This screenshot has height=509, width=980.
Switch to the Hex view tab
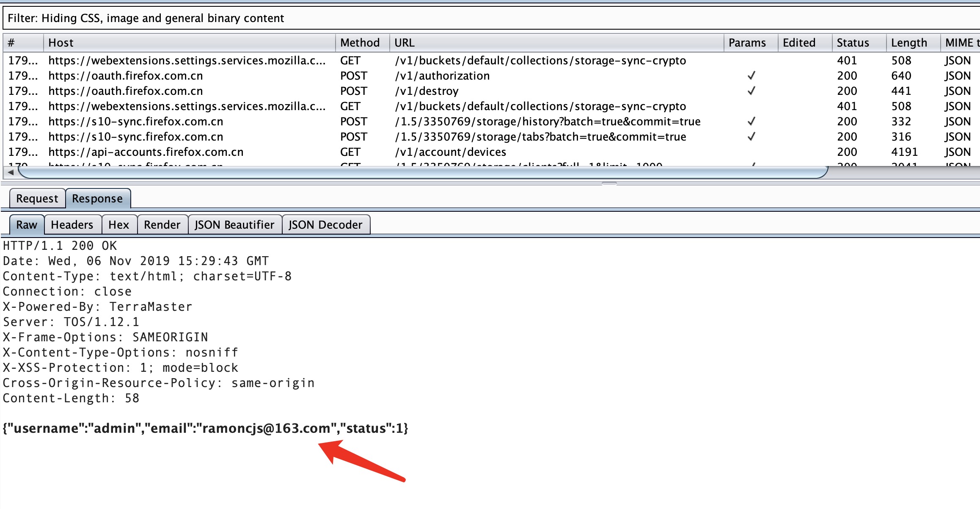[119, 225]
